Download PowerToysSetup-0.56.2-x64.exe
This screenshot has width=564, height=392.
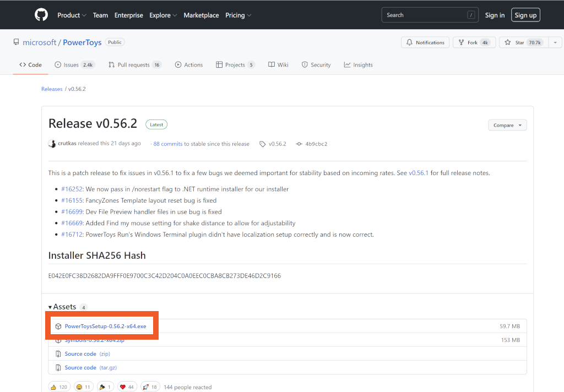105,326
